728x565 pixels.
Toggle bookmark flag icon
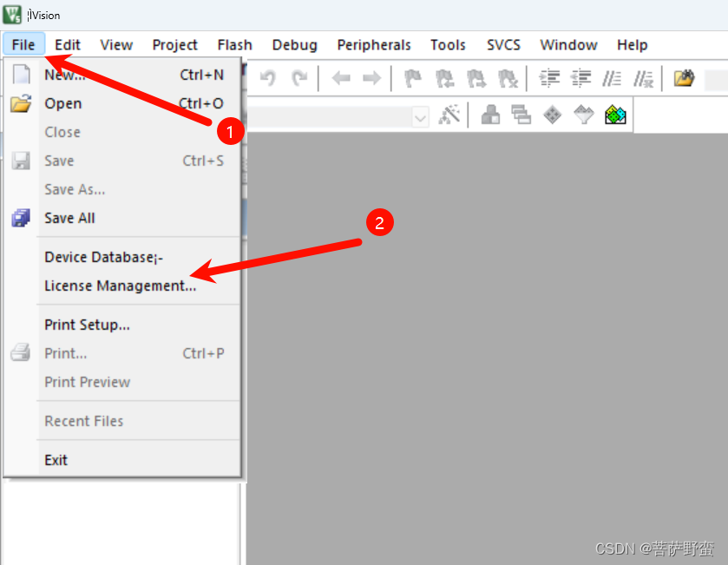(x=413, y=78)
